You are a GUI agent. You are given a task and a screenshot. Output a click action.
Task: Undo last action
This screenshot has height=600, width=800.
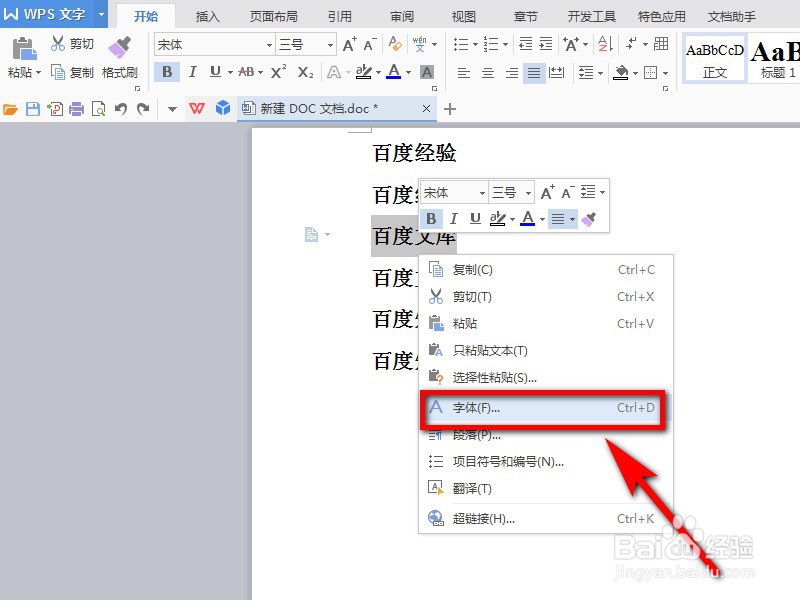(120, 109)
